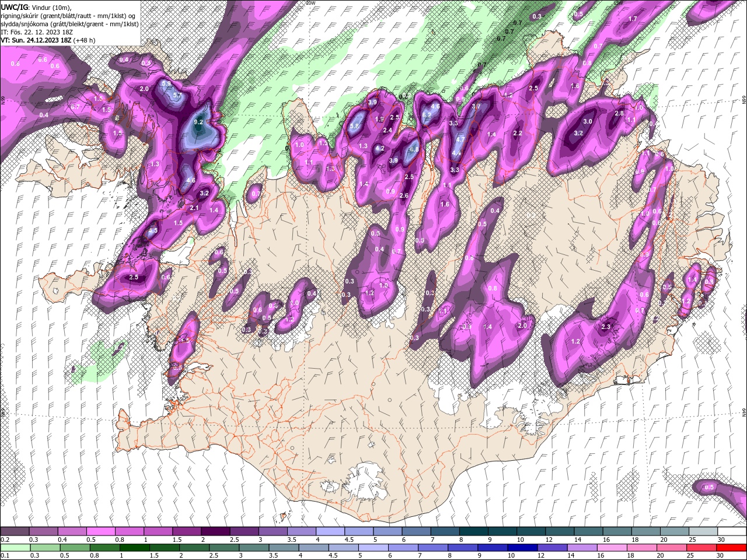Screen dimensions: 747x560
Task: Pick the dark mauve 0.2–0.3 snow legend swatch
Action: (15, 531)
